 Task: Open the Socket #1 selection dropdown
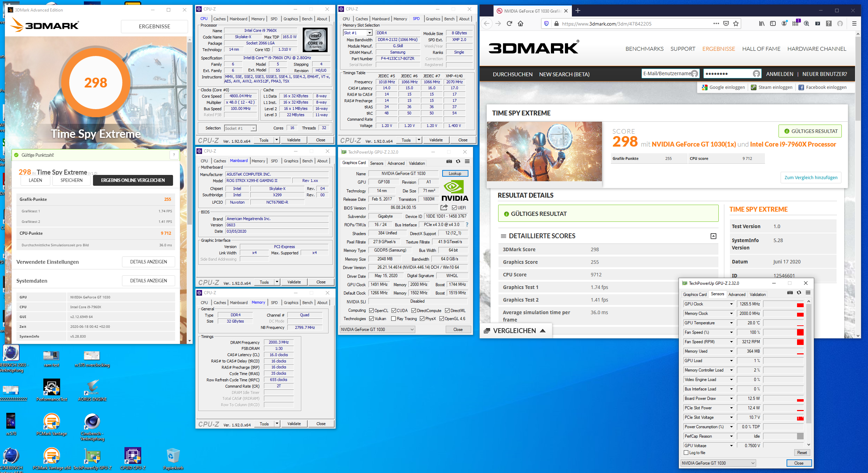click(x=240, y=128)
